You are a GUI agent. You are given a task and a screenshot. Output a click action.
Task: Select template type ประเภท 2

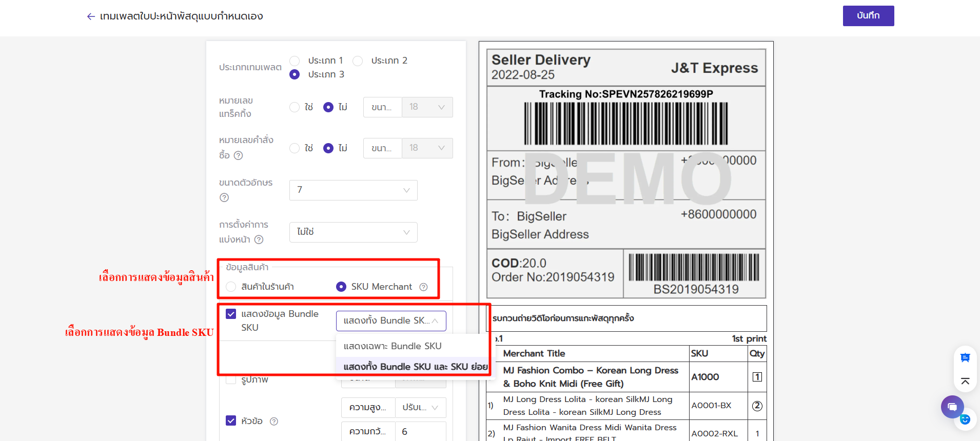(x=358, y=61)
